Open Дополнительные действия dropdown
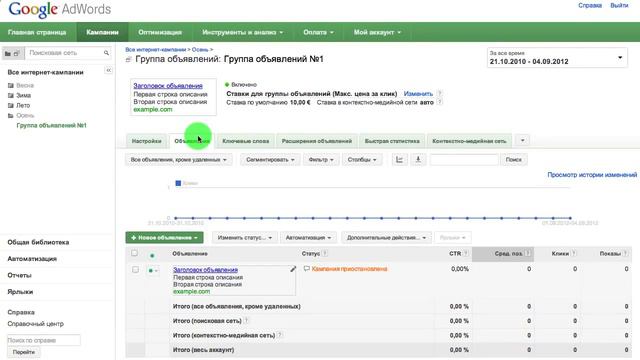This screenshot has height=360, width=640. tap(386, 238)
